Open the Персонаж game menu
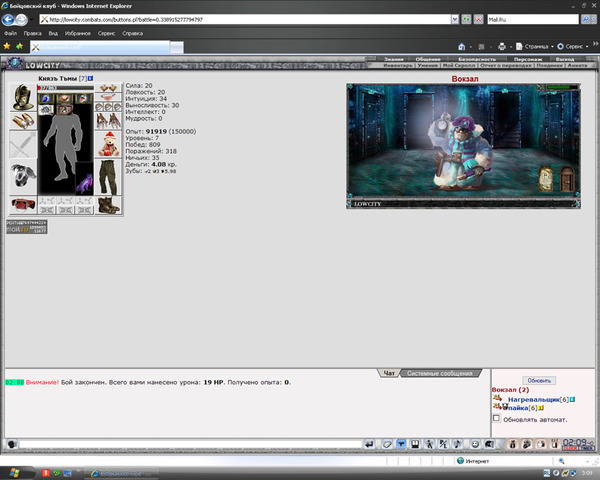 (x=528, y=59)
